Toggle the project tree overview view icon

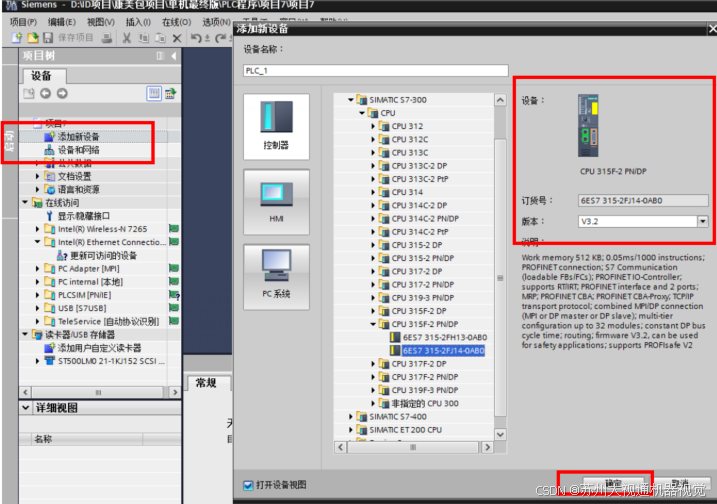(x=154, y=93)
